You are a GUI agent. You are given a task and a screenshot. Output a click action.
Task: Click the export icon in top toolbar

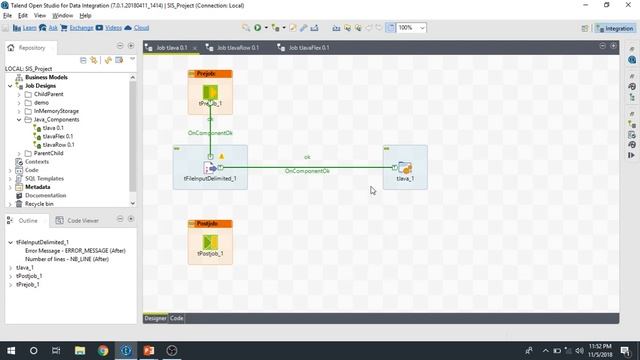point(314,28)
